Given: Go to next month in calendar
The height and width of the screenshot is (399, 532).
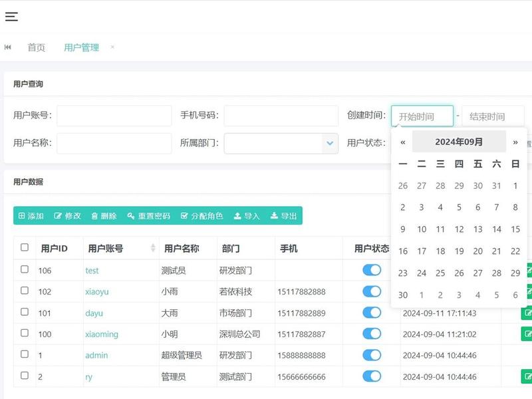Looking at the screenshot, I should click(515, 142).
